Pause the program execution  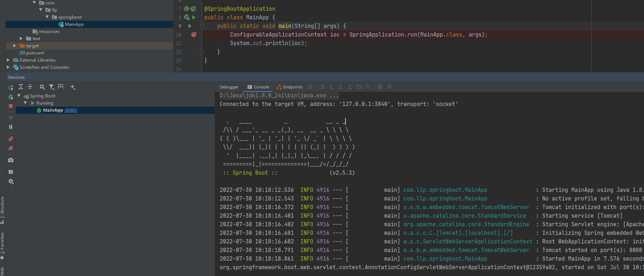11,127
